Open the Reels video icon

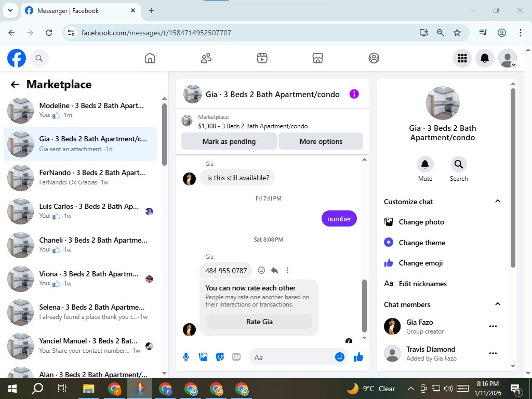pos(262,58)
